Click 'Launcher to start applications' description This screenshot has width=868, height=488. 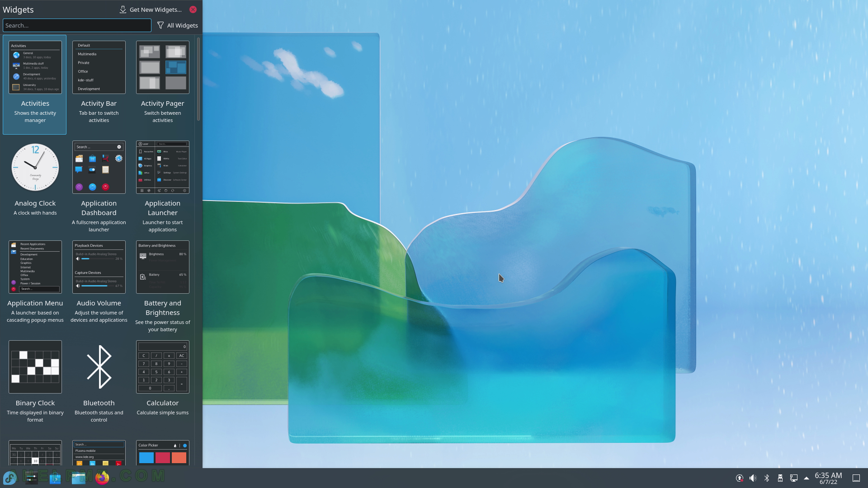tap(162, 226)
